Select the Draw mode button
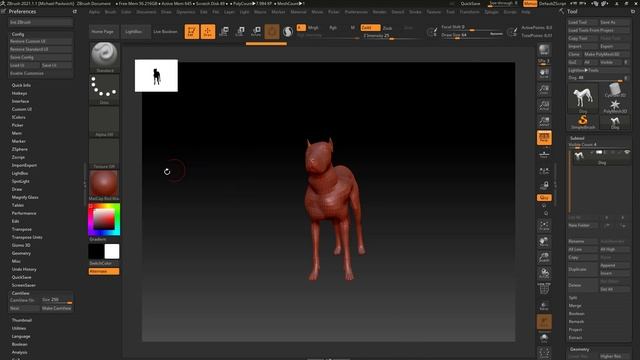This screenshot has width=640, height=360. click(207, 31)
